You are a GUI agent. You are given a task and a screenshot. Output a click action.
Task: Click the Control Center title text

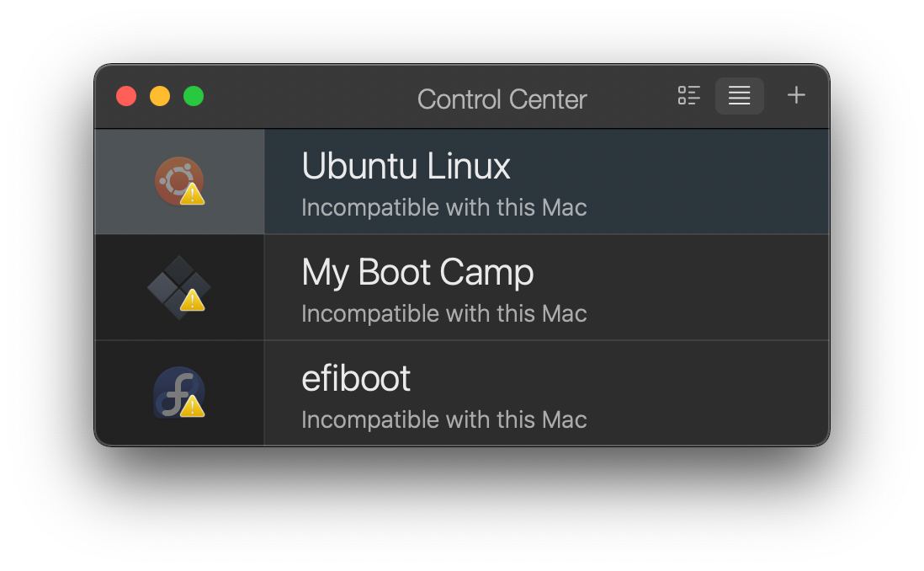[x=502, y=99]
